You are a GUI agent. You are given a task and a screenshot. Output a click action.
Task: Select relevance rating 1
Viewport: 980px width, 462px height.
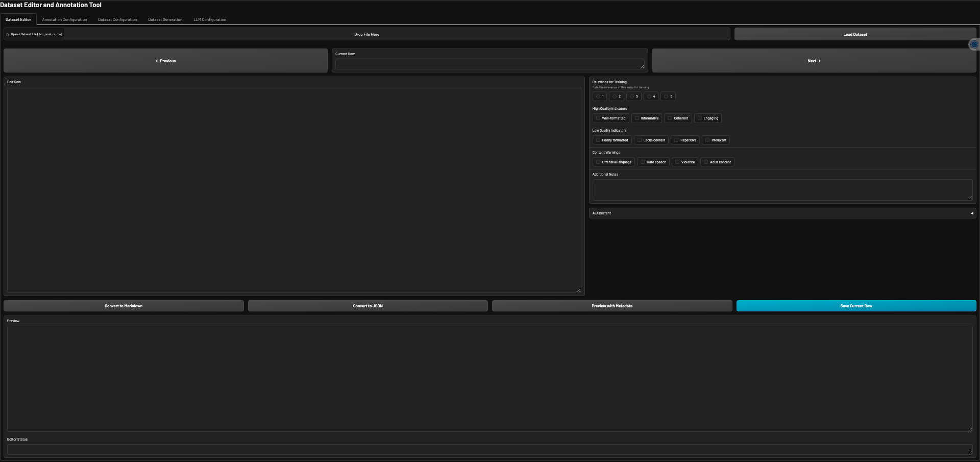[x=598, y=96]
